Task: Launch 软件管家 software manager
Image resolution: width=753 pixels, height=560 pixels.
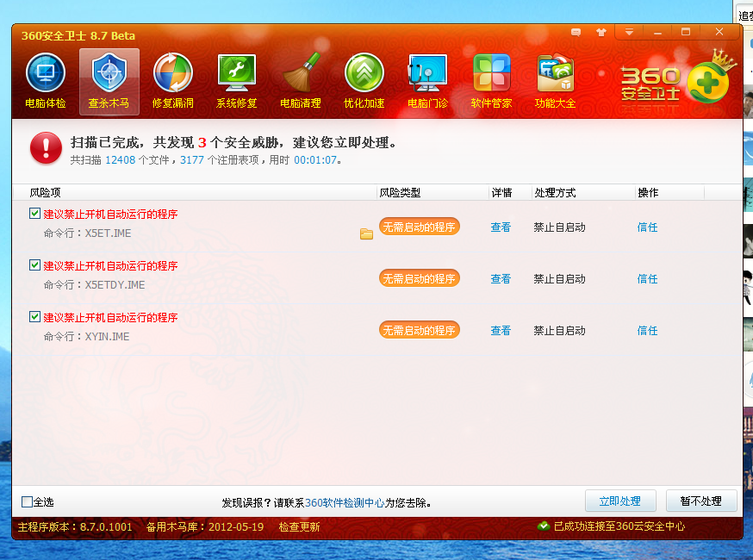Action: 491,80
